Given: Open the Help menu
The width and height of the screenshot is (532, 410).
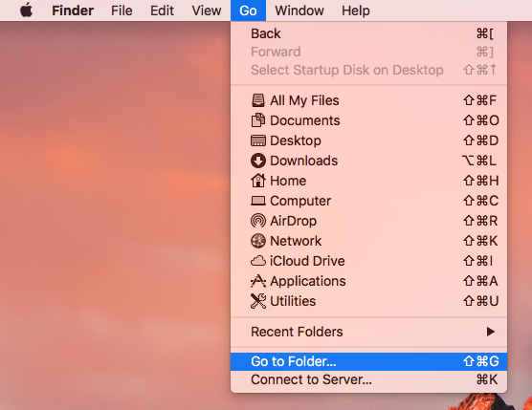Looking at the screenshot, I should tap(355, 11).
